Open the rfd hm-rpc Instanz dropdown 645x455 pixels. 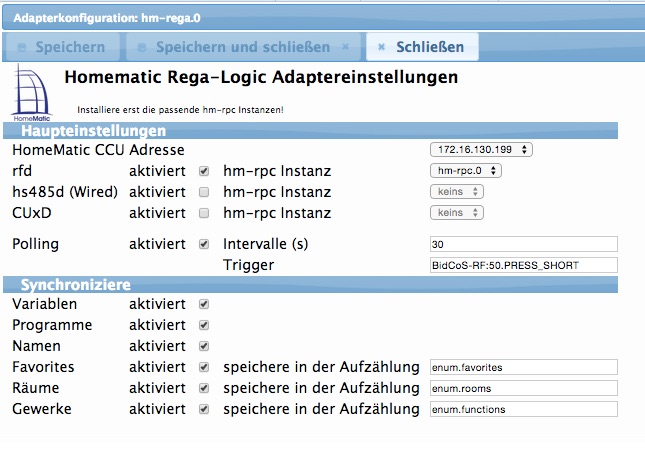tap(466, 171)
